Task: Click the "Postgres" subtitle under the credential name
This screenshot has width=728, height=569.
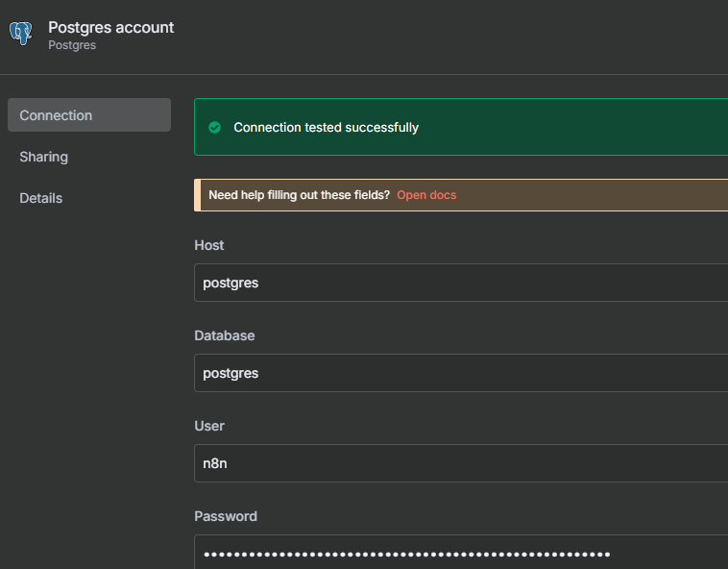Action: tap(72, 45)
